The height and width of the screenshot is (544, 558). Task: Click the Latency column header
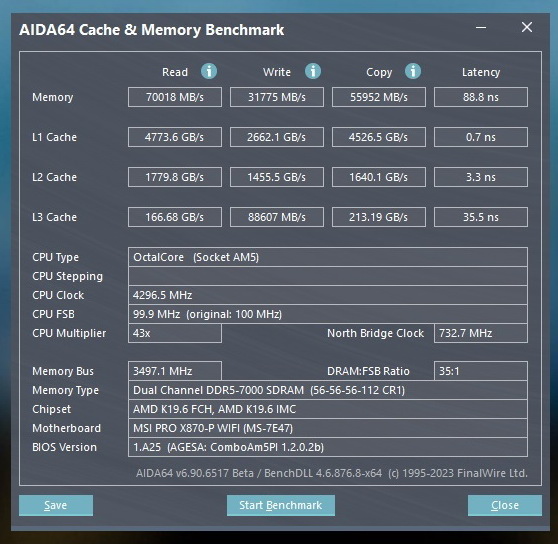(x=481, y=73)
